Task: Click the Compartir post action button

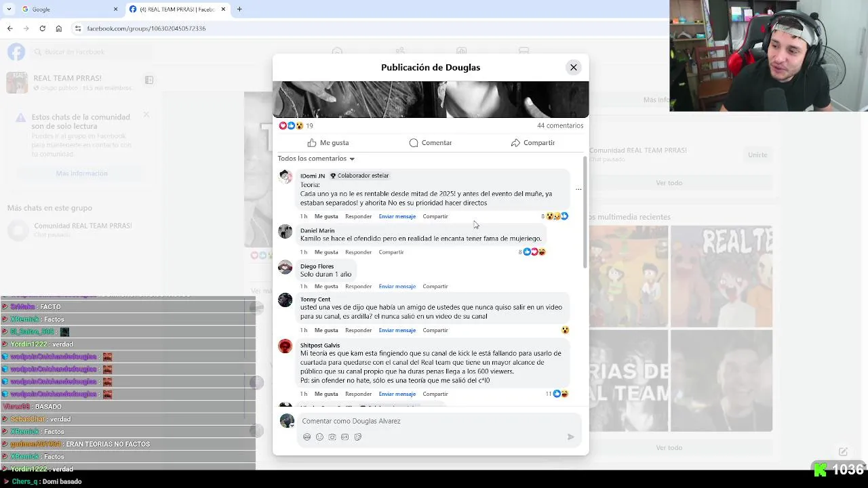Action: point(533,142)
